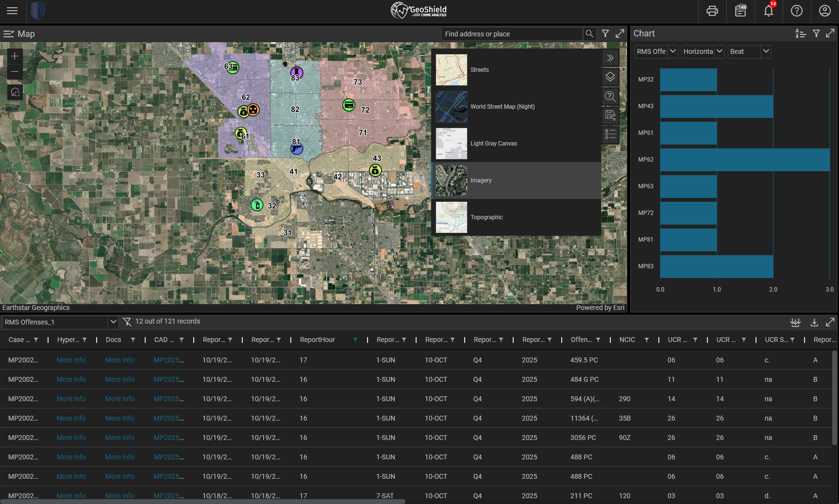Click More Info hyperlink in first row
Screen dimensions: 839x504
(71, 360)
